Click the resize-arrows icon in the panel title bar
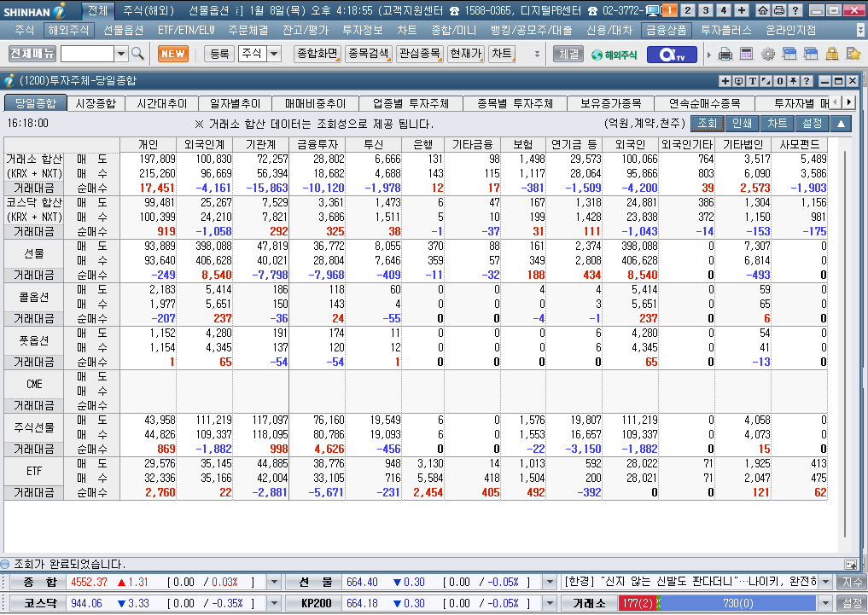Viewport: 868px width, 615px height. (766, 81)
